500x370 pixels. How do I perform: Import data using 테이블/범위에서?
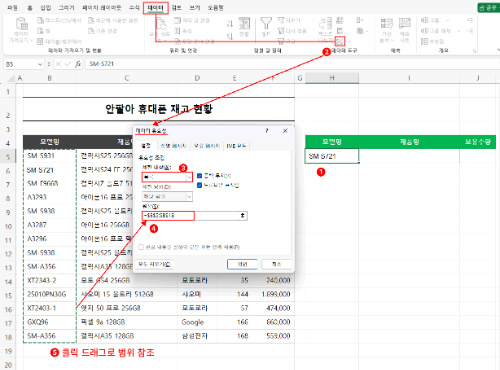(x=59, y=41)
